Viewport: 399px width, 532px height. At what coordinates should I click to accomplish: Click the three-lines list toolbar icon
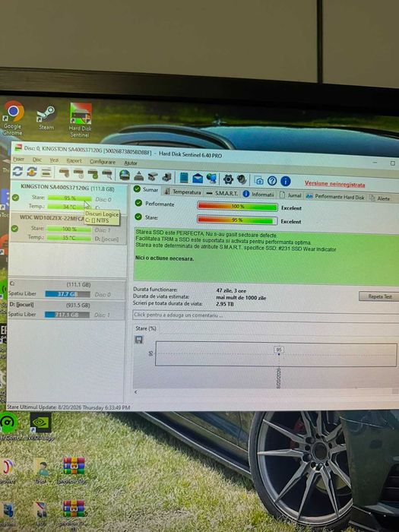(x=46, y=173)
